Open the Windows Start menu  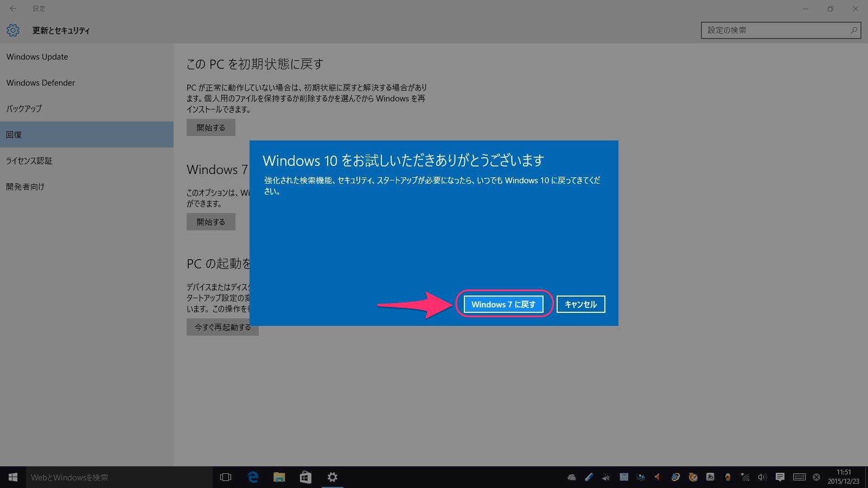pyautogui.click(x=13, y=477)
